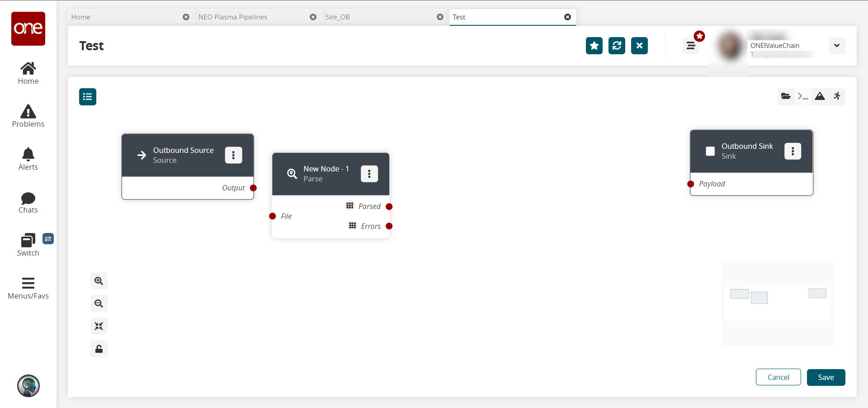The image size is (868, 408).
Task: Select the Outbound Source node title
Action: point(184,150)
